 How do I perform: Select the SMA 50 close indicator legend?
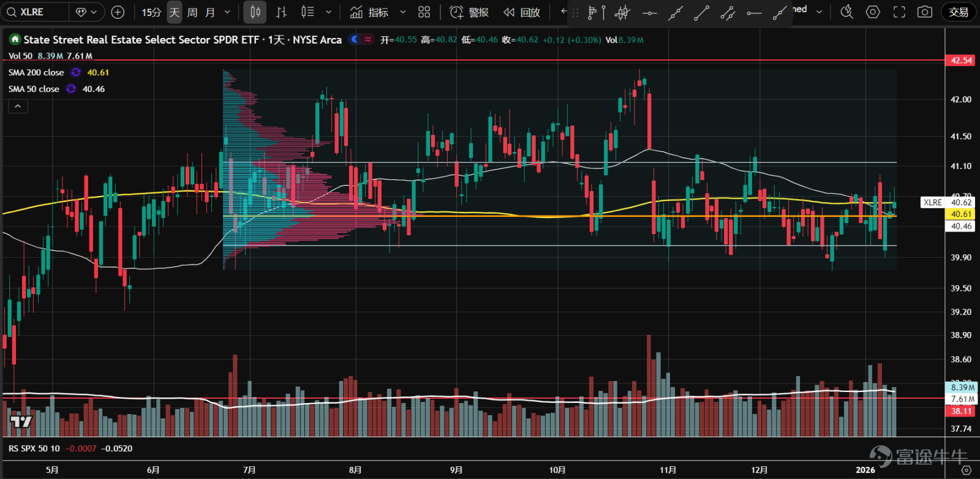34,89
